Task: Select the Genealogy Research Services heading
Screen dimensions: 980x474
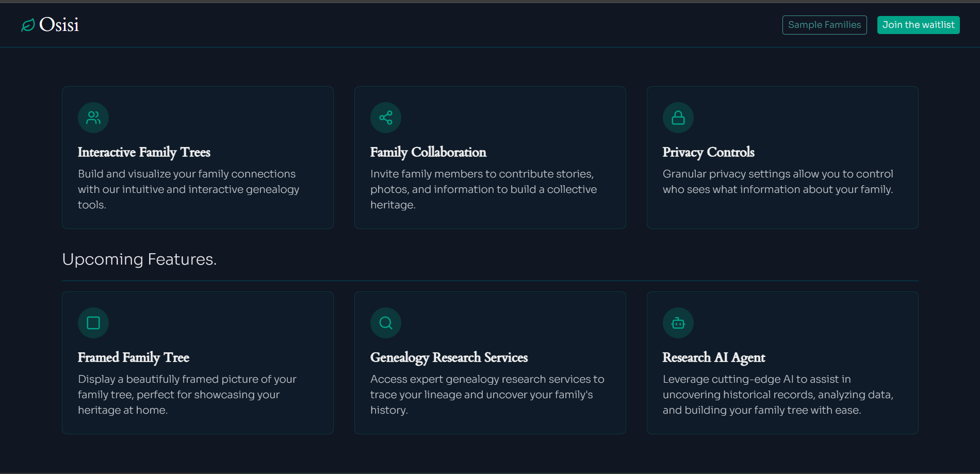Action: point(449,357)
